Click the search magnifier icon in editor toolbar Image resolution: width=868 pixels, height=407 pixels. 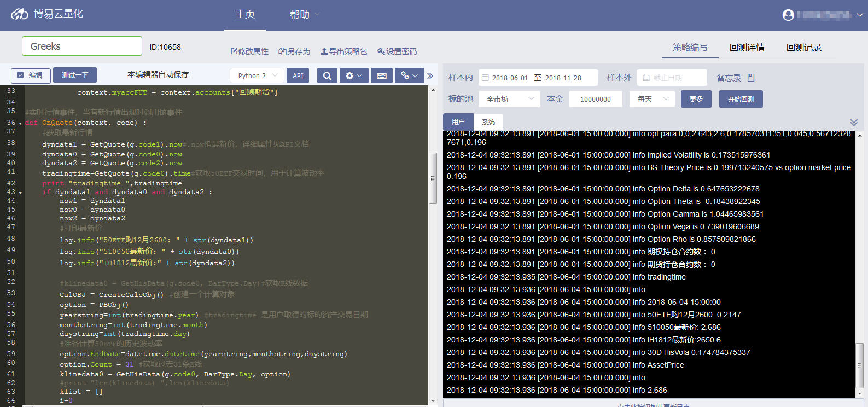[327, 75]
